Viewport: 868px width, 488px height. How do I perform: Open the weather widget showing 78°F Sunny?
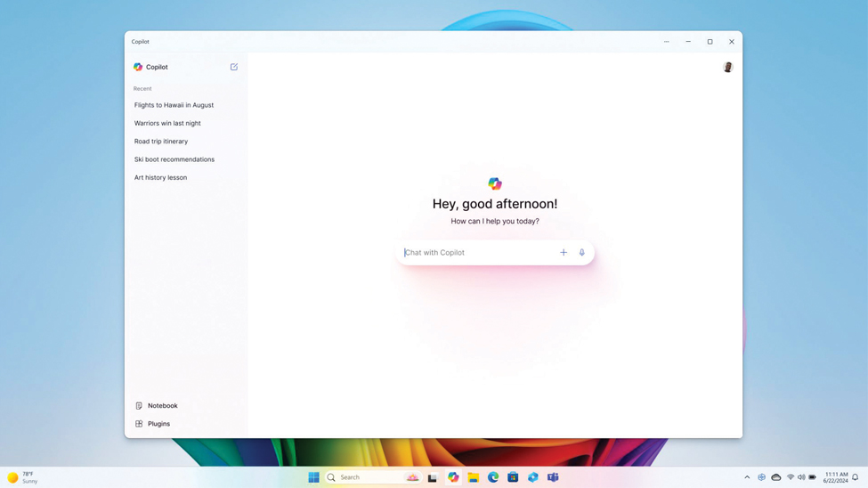pos(22,477)
